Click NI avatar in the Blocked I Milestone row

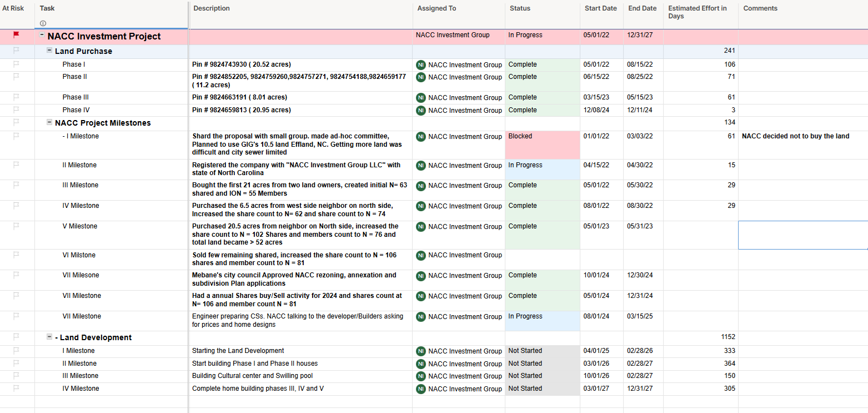(421, 137)
